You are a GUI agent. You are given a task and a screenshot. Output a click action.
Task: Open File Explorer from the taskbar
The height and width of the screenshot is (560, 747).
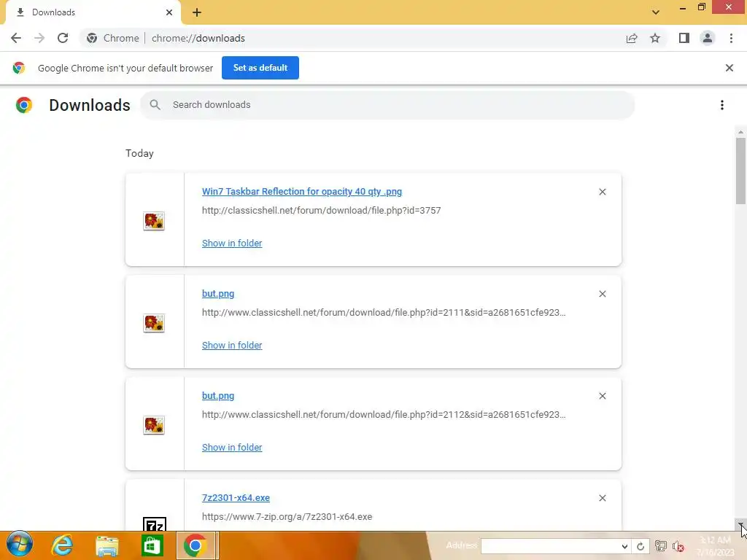pos(107,545)
